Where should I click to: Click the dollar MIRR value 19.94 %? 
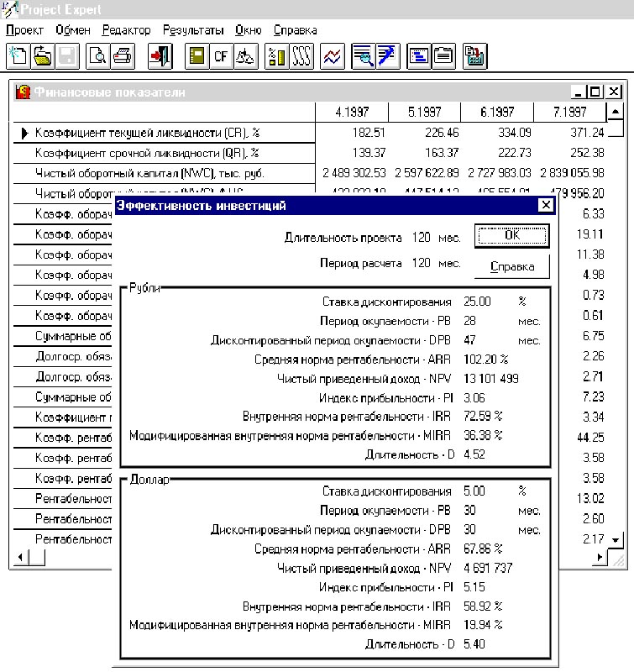[x=483, y=625]
